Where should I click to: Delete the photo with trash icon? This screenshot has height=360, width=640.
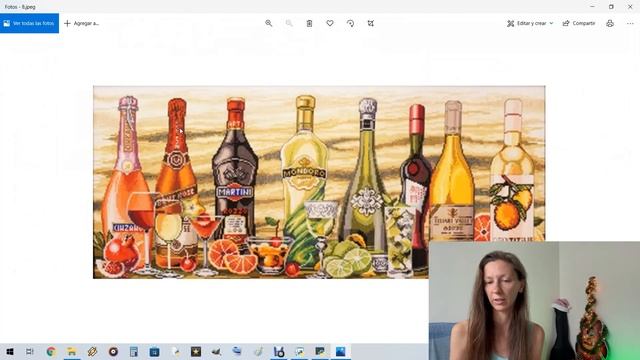click(x=309, y=23)
